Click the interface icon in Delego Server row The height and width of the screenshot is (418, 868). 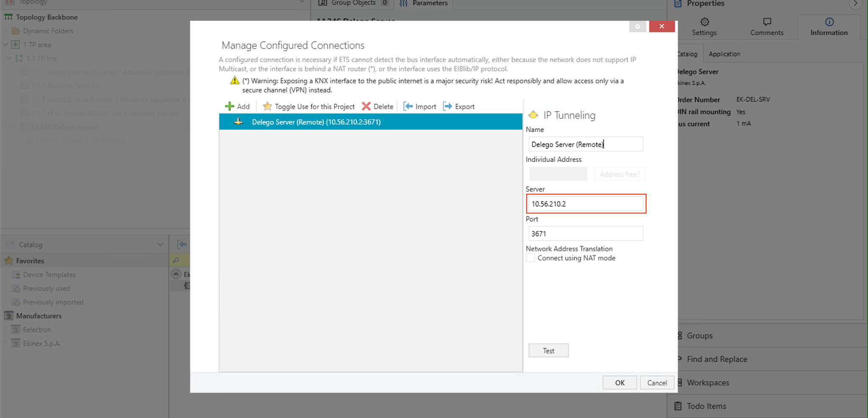[239, 122]
